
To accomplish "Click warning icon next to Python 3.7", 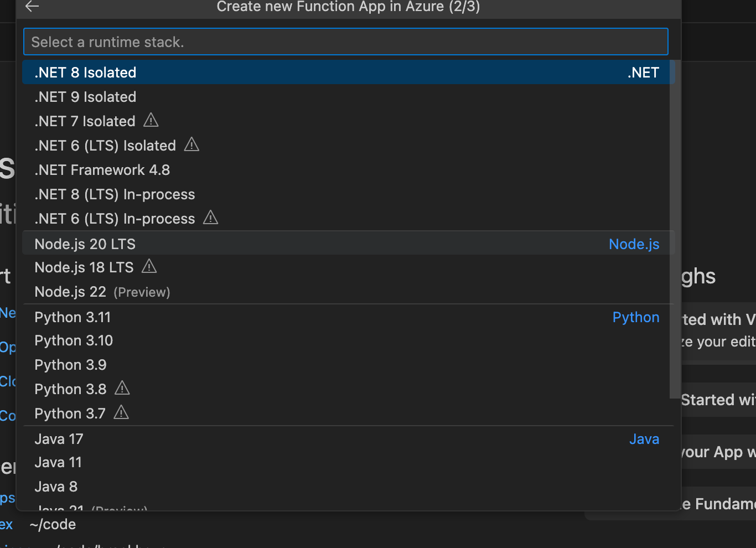I will click(x=121, y=412).
